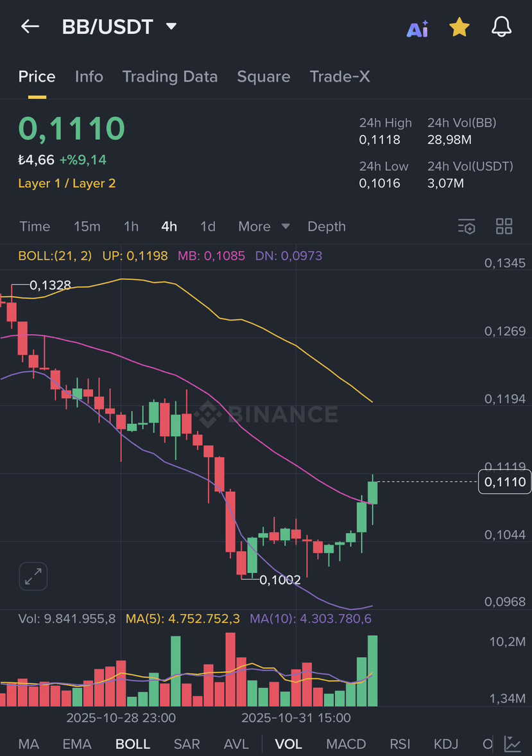
Task: Tap the latest green candle on chart
Action: point(372,493)
